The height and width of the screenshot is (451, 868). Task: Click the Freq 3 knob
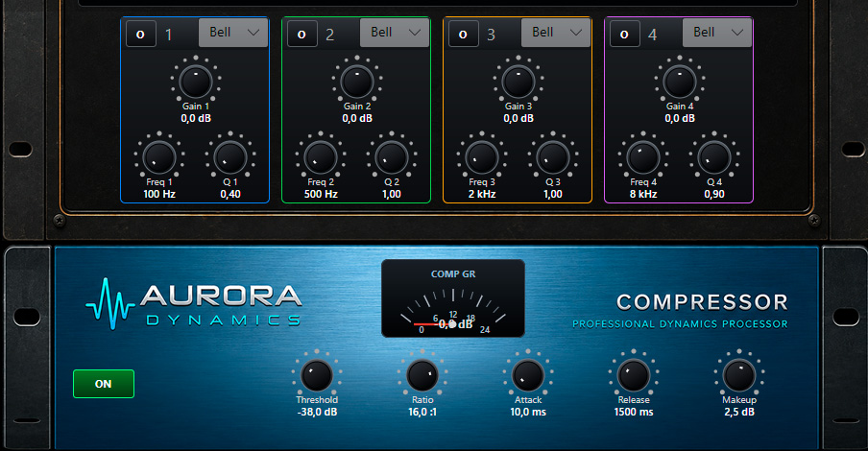coord(482,157)
